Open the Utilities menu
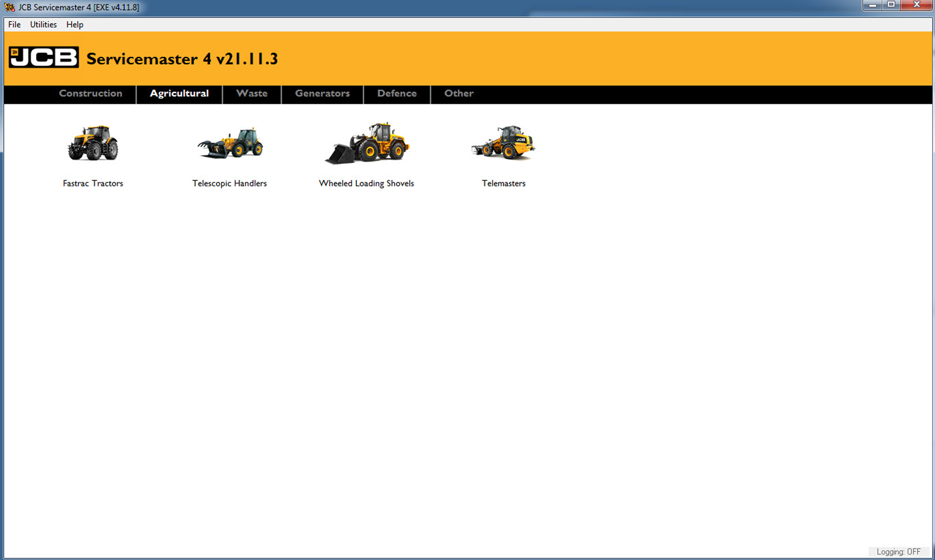The height and width of the screenshot is (560, 935). pyautogui.click(x=43, y=25)
